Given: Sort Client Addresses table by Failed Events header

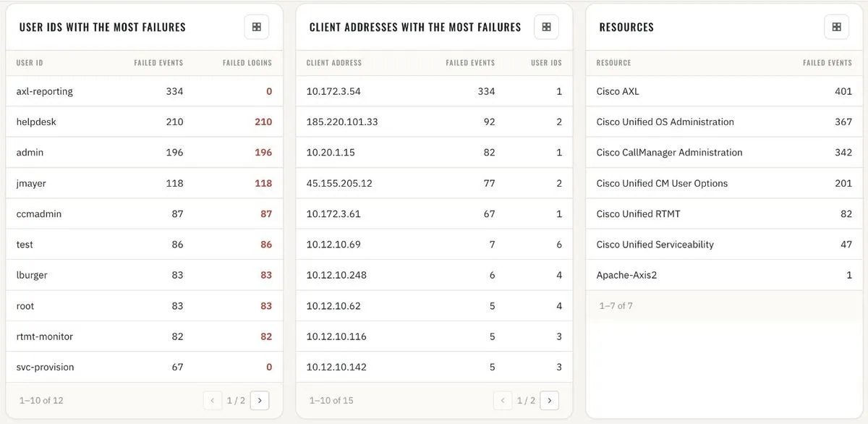Looking at the screenshot, I should coord(470,63).
